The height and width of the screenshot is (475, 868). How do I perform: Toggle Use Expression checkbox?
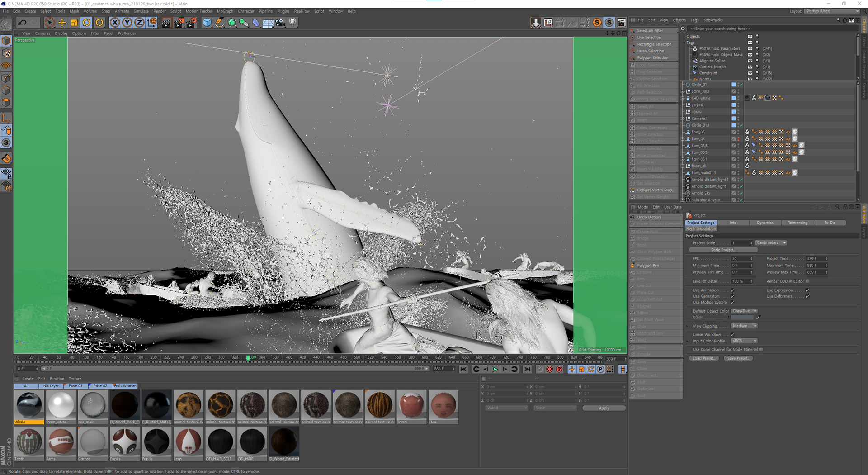[x=807, y=290]
